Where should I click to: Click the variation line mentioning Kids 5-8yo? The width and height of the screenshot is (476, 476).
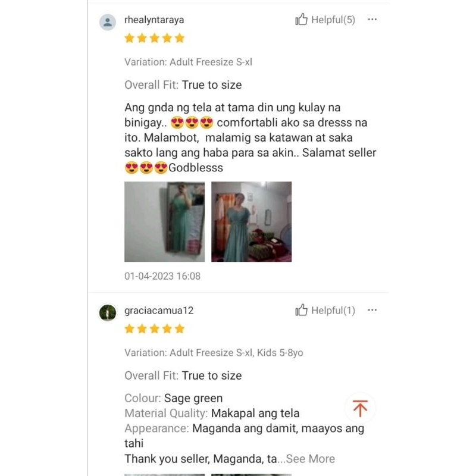[214, 352]
